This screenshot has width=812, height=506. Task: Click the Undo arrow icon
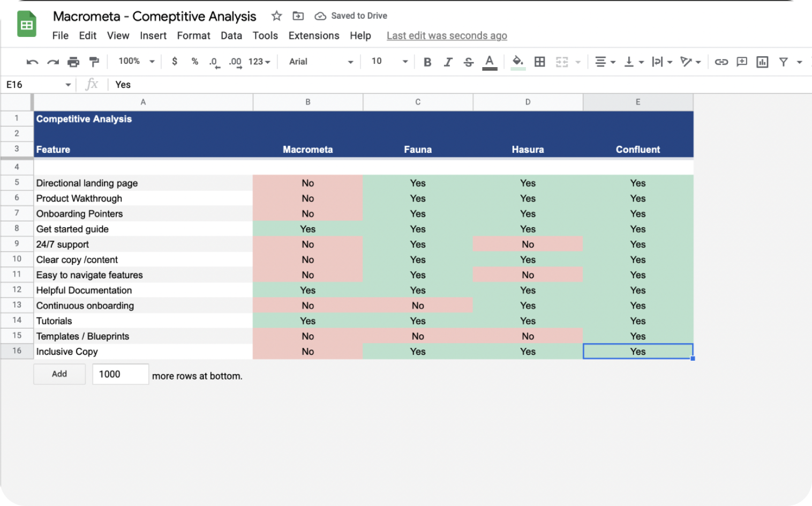(x=32, y=62)
